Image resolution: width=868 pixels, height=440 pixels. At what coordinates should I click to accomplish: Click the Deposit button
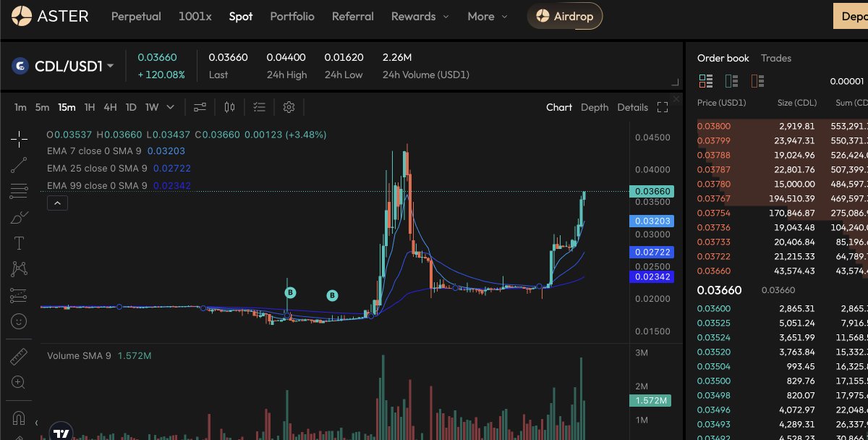(x=851, y=16)
